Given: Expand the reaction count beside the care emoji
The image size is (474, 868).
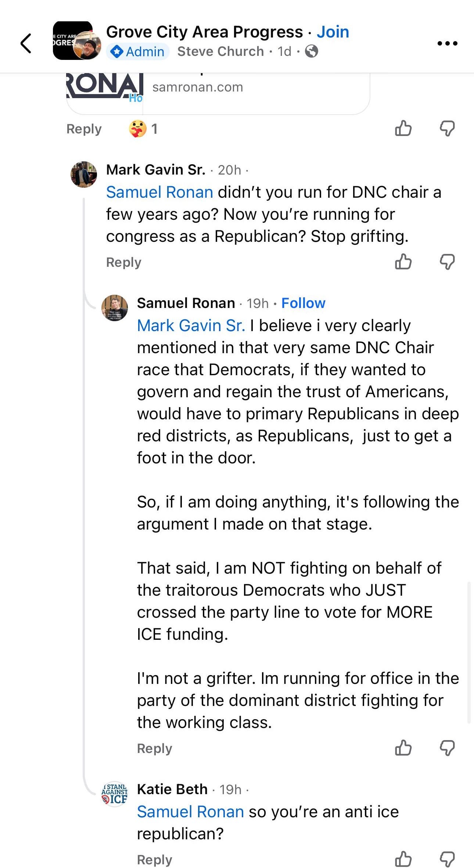Looking at the screenshot, I should pos(154,129).
